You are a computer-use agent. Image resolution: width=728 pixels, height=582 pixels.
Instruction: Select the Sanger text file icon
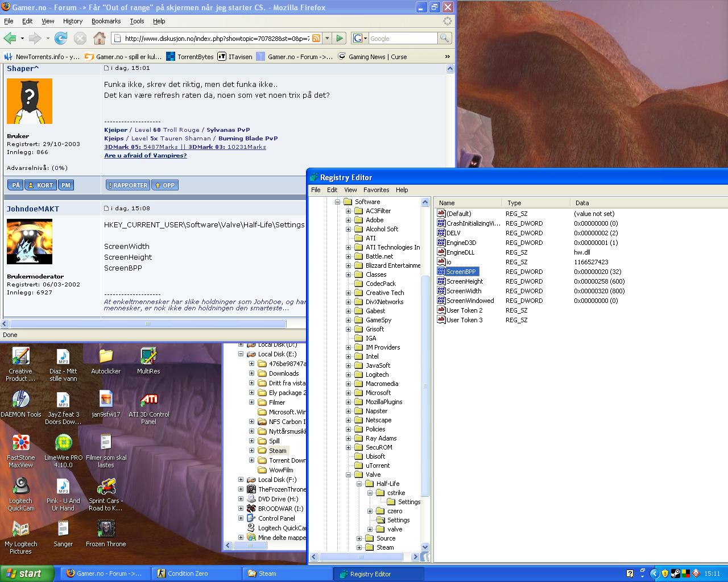coord(63,534)
